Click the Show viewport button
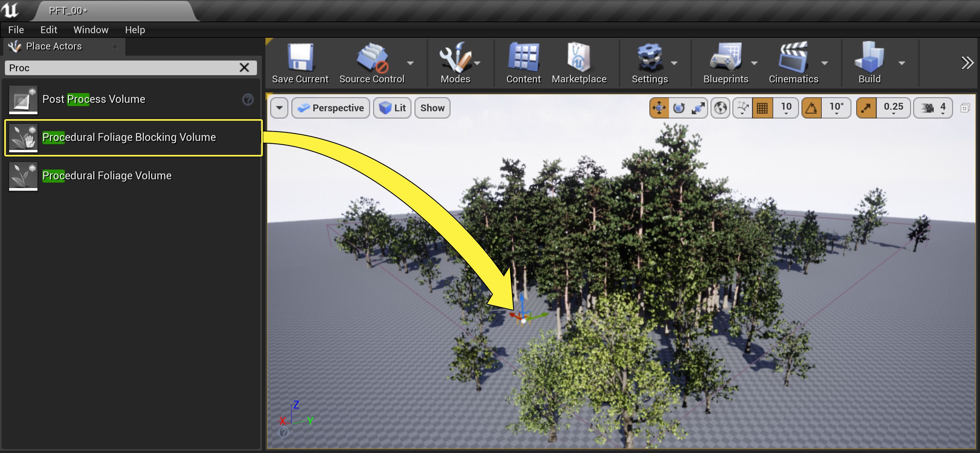This screenshot has width=980, height=453. 432,108
